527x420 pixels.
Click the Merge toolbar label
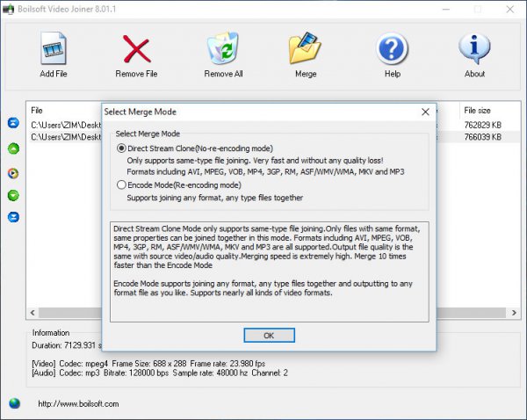coord(306,74)
